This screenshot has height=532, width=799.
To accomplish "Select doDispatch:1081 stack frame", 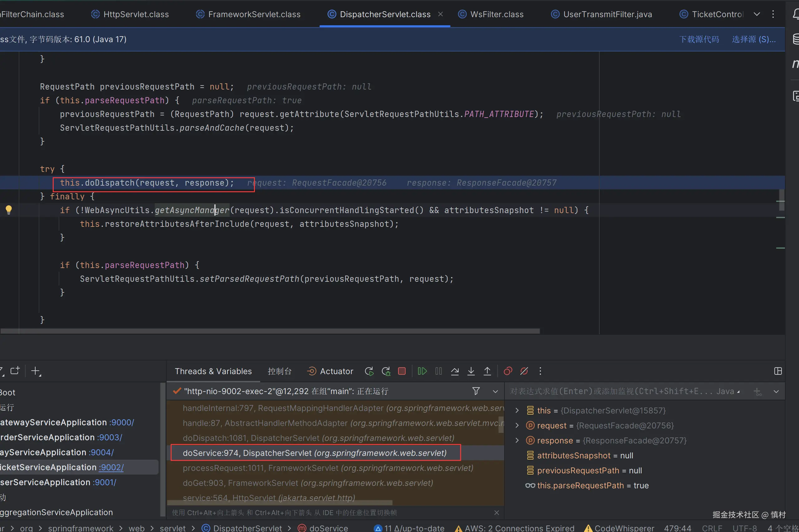I will [x=318, y=438].
